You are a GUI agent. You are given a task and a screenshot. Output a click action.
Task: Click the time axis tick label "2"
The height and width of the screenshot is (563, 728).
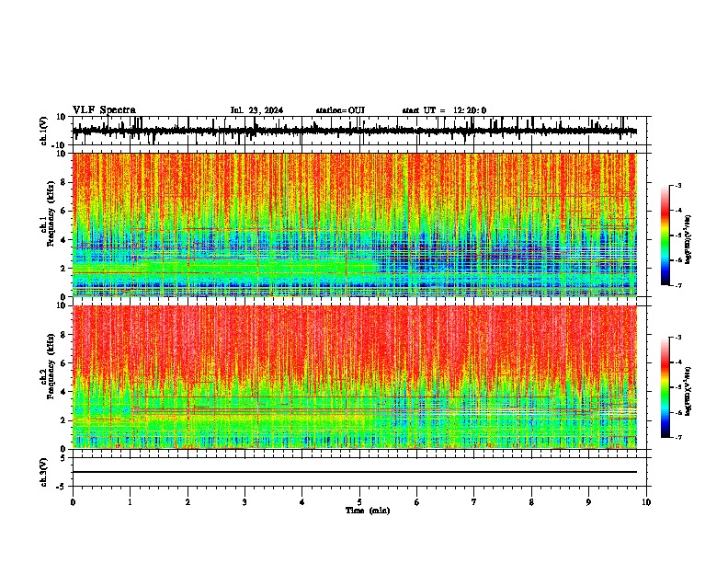188,502
